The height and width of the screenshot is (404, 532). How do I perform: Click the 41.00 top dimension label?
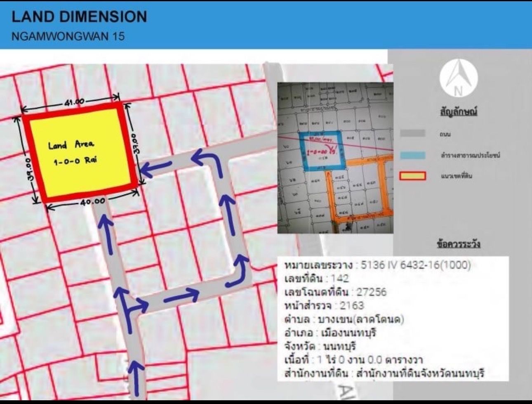click(x=74, y=102)
